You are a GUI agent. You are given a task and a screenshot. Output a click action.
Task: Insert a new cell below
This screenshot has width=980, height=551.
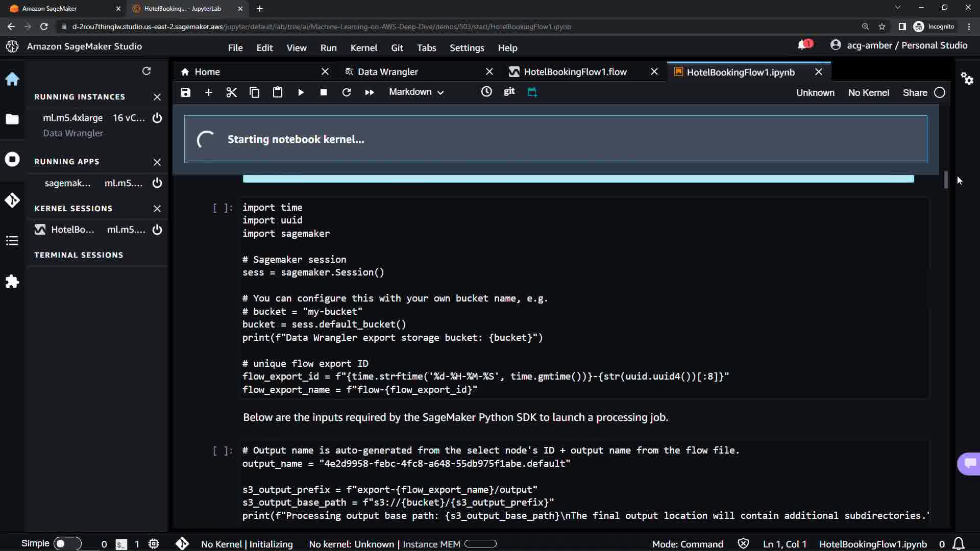[208, 92]
